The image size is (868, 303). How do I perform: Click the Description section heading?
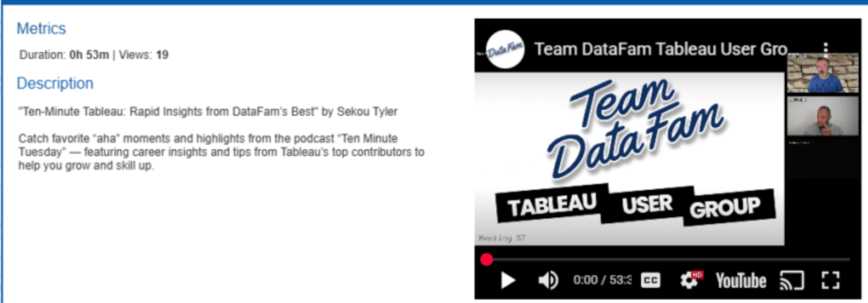coord(55,83)
